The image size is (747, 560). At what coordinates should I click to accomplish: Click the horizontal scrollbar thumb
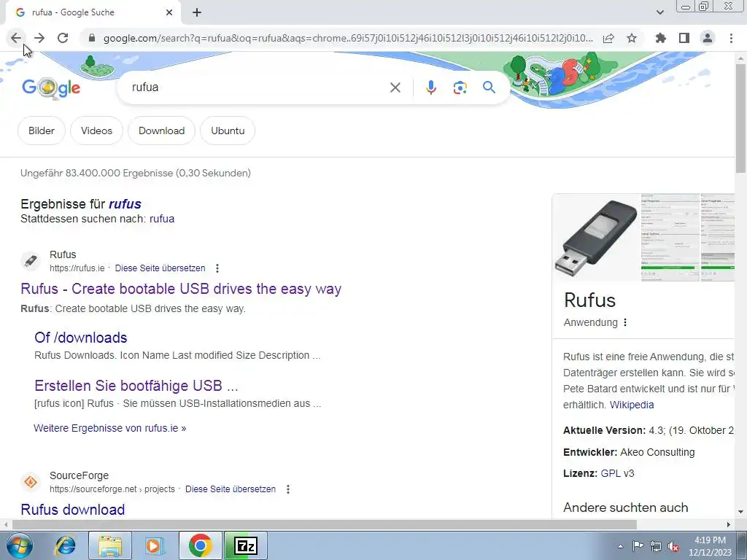click(325, 524)
